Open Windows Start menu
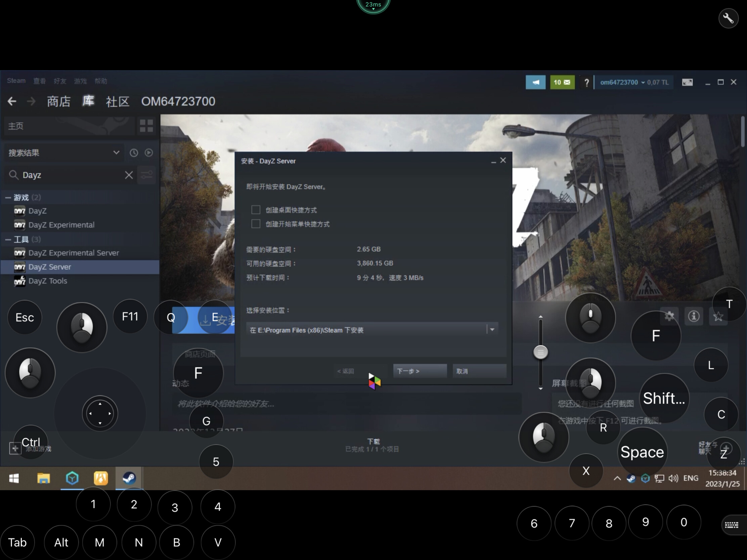This screenshot has width=747, height=560. click(14, 478)
